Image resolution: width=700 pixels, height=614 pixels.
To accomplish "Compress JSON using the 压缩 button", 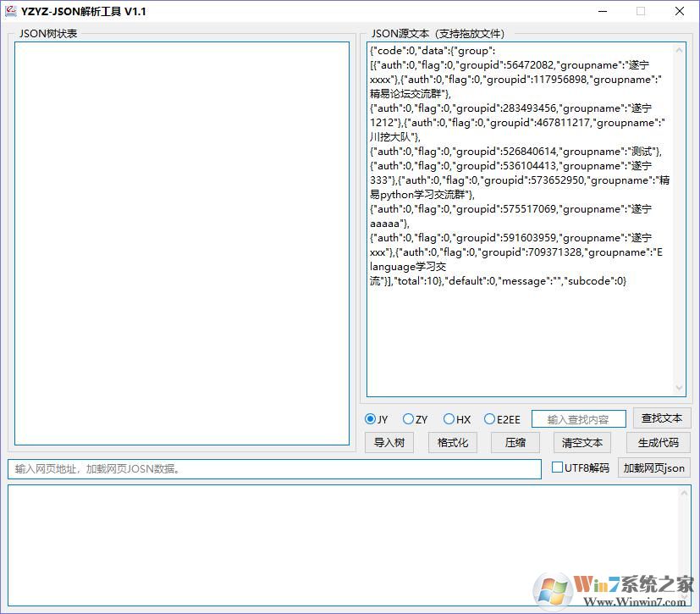I will tap(515, 442).
